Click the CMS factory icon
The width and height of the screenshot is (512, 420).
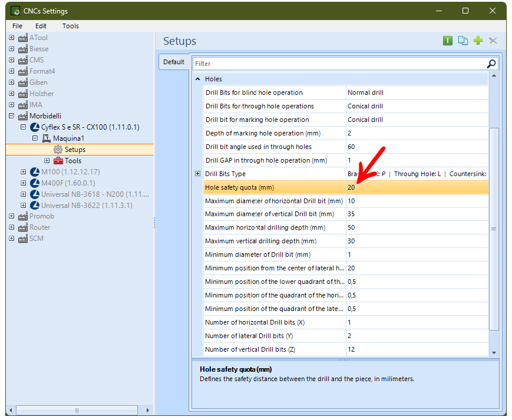point(23,60)
